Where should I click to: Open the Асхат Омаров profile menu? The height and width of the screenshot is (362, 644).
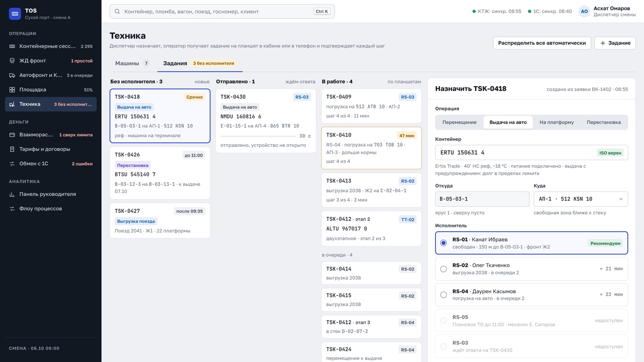(x=607, y=11)
